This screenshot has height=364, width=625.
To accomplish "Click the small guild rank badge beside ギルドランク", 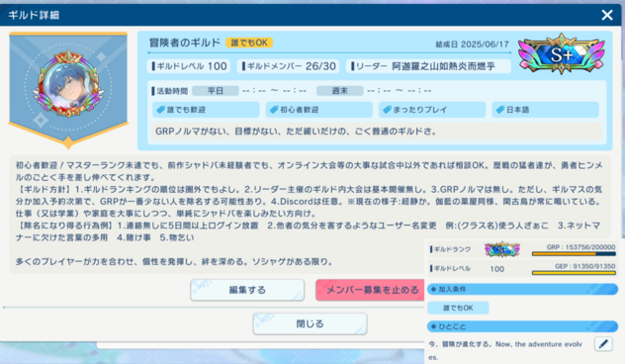I will click(501, 249).
